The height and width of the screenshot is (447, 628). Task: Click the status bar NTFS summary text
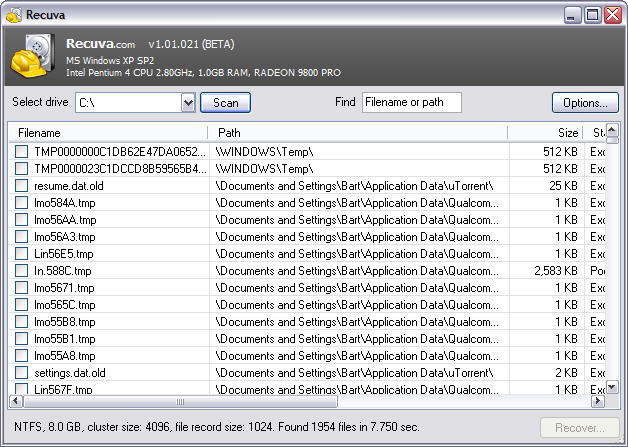click(217, 427)
